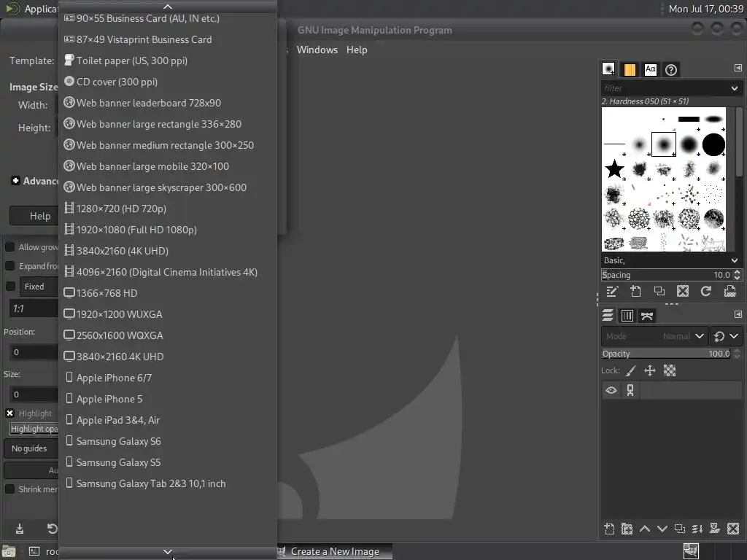Choose 3840×2160 4K UHD monitor template
The height and width of the screenshot is (560, 747).
point(167,357)
